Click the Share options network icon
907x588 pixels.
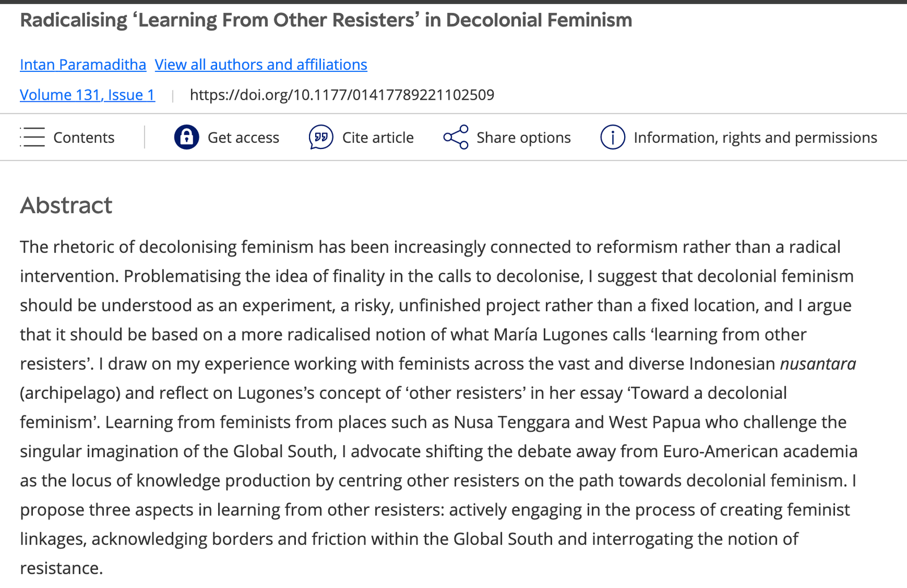point(456,137)
